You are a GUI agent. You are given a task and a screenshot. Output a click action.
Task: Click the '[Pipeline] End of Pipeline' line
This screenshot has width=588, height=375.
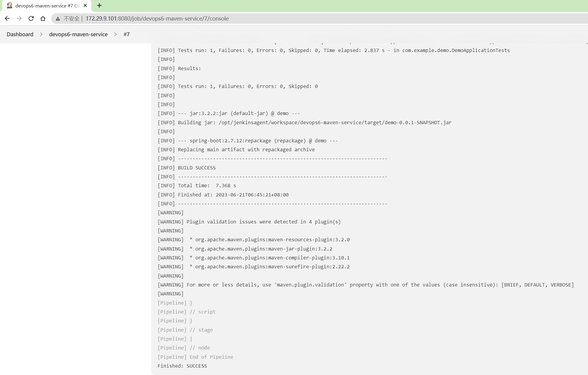pos(195,357)
